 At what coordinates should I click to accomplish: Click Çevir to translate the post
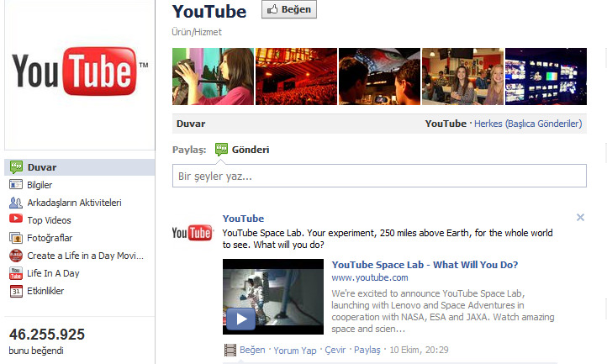[x=335, y=350]
